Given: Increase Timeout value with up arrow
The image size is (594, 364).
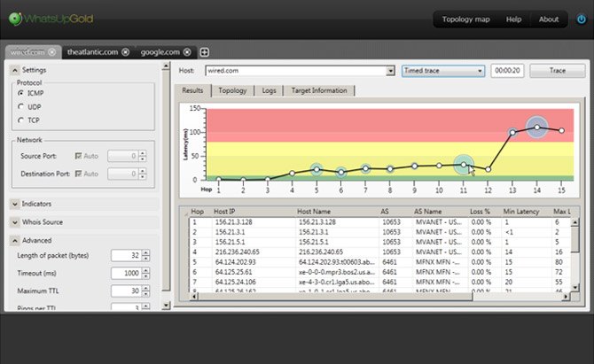Looking at the screenshot, I should (x=146, y=270).
